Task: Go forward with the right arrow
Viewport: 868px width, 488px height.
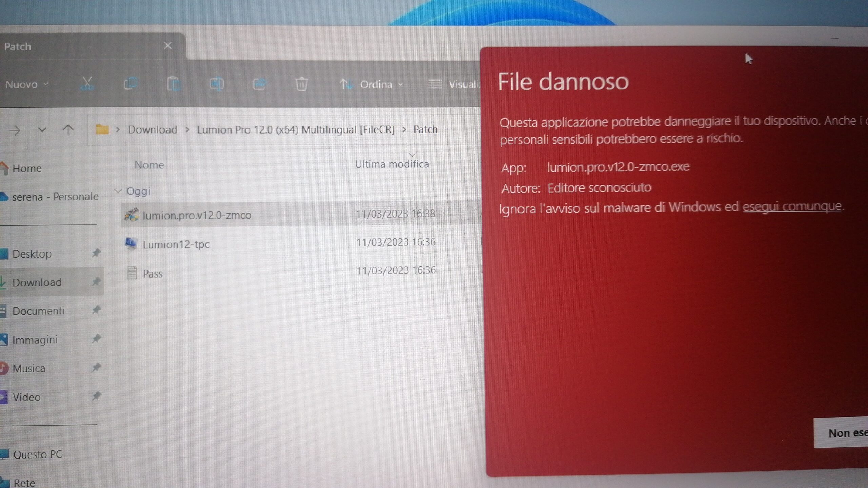Action: click(15, 130)
